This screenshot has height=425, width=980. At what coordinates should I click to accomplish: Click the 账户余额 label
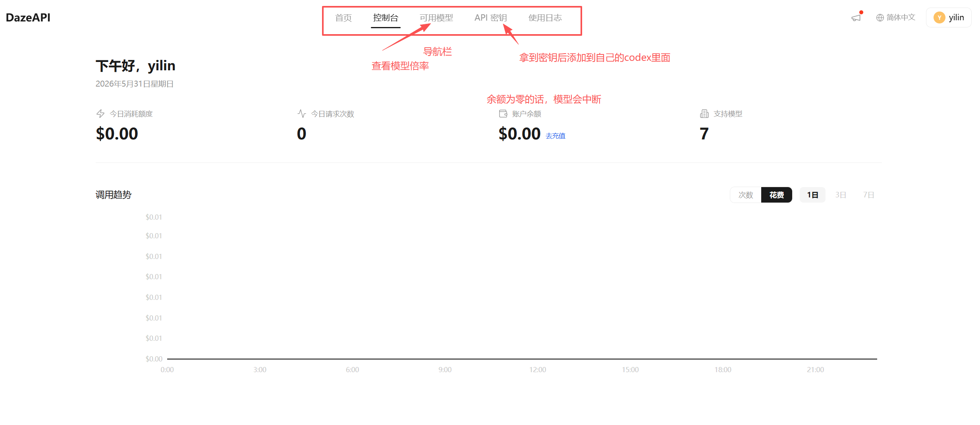[x=527, y=114]
